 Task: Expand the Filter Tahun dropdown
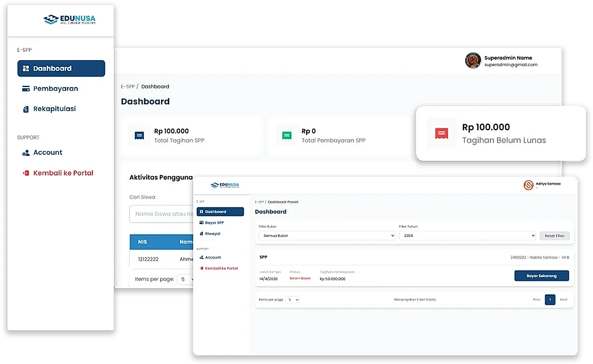[x=467, y=236]
